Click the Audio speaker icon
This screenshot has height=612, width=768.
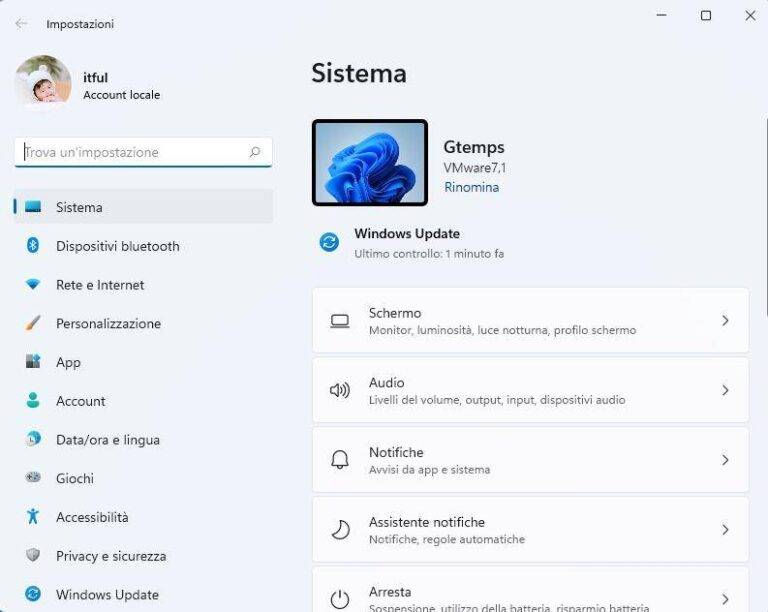point(339,390)
